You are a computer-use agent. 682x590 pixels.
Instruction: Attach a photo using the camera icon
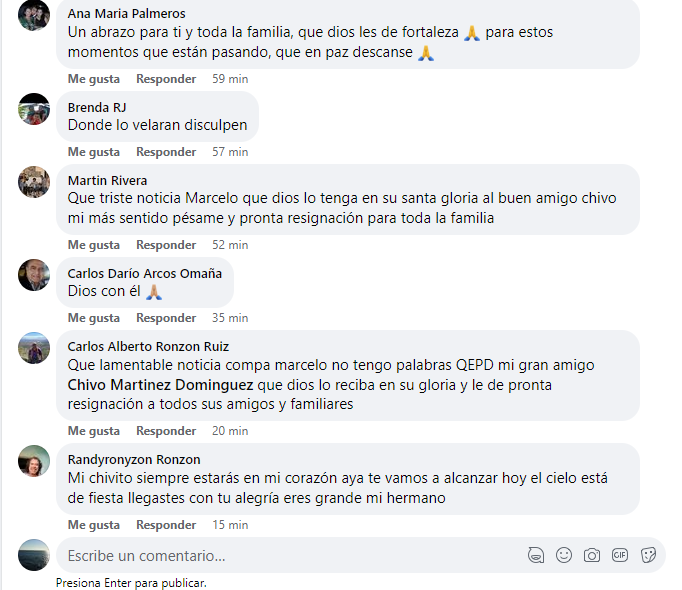pyautogui.click(x=592, y=555)
